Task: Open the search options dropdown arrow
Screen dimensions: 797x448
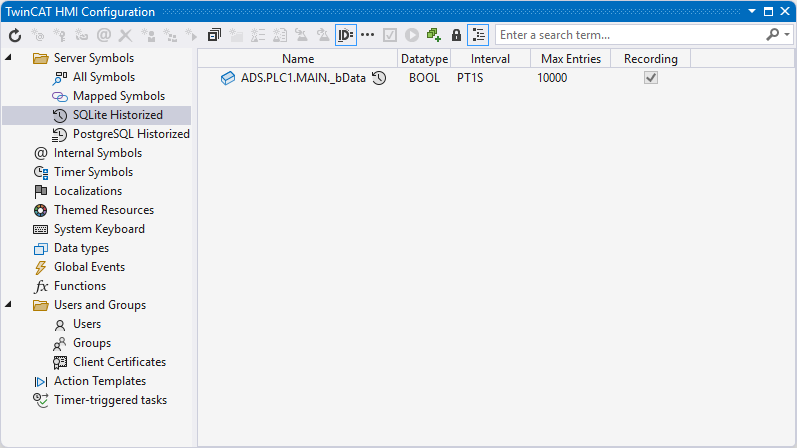Action: pyautogui.click(x=787, y=35)
